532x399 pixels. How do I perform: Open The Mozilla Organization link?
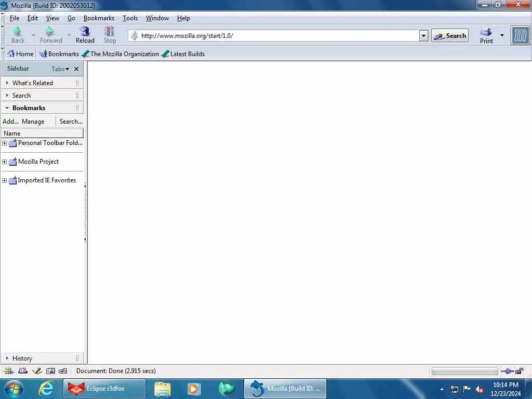click(x=121, y=54)
